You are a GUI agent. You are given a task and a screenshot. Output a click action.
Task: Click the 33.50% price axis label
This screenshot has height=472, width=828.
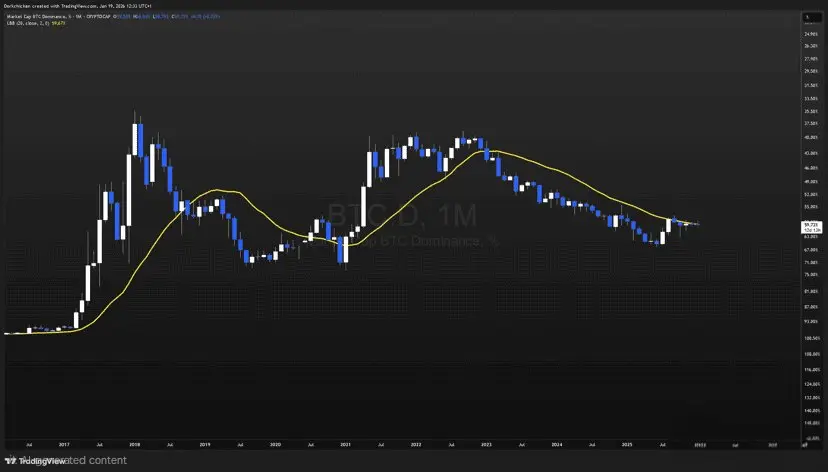[811, 99]
